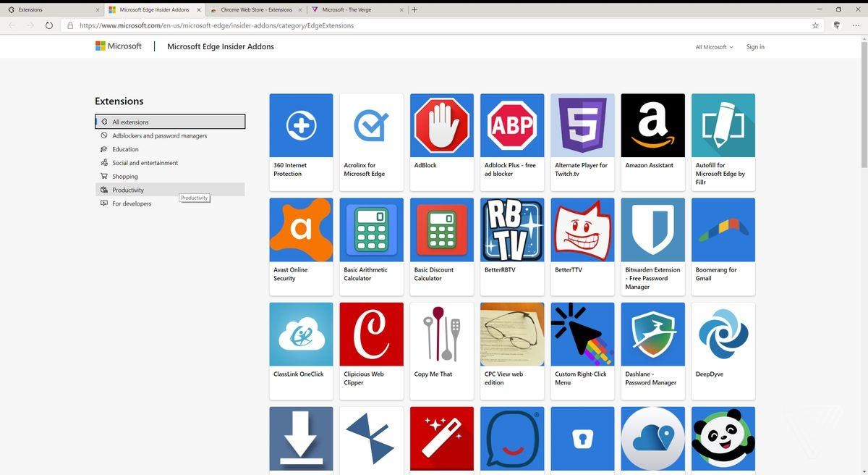Click the back navigation arrow
Image resolution: width=868 pixels, height=475 pixels.
12,25
